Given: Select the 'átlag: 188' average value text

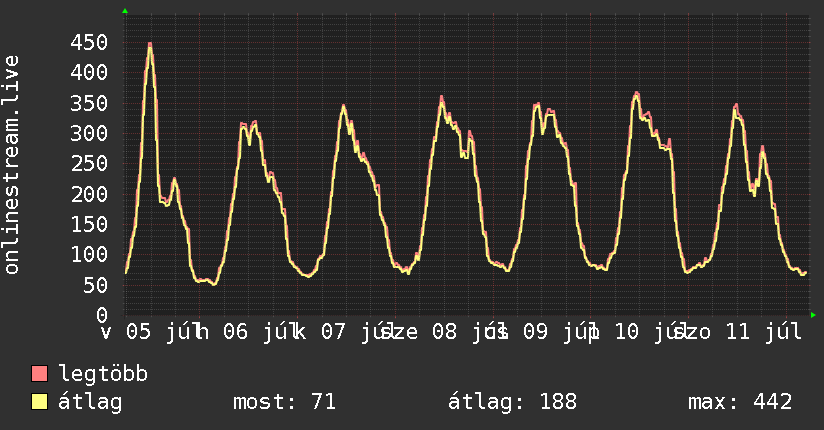Looking at the screenshot, I should click(x=512, y=402).
